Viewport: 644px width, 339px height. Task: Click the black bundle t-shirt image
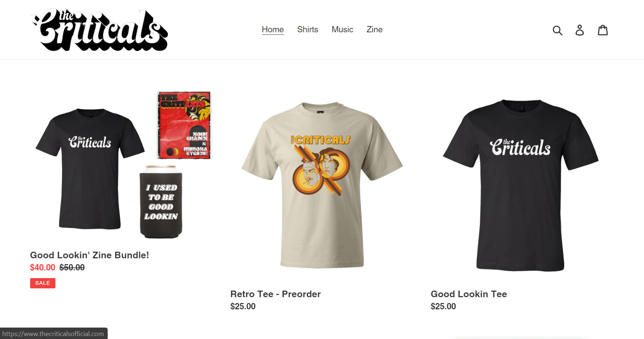(x=90, y=169)
